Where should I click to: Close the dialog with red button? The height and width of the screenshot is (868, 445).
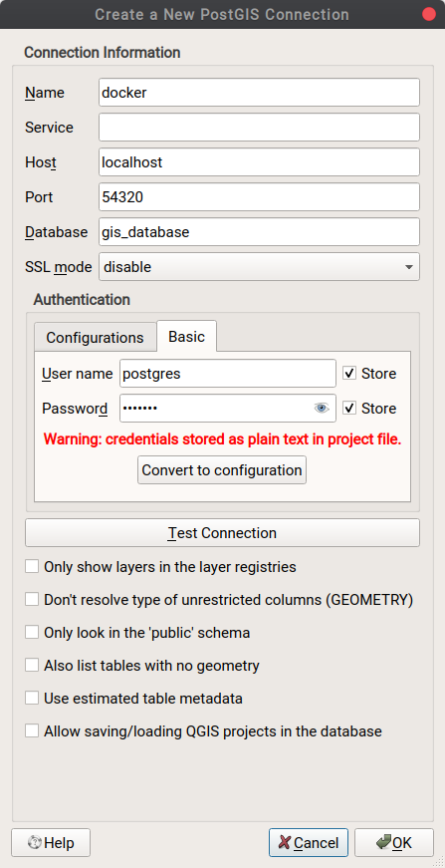(429, 14)
